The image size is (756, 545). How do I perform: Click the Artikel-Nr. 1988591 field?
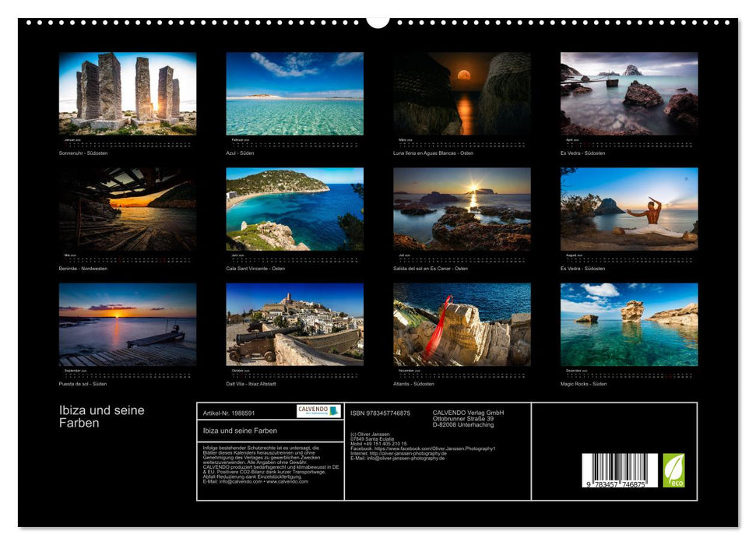[x=228, y=412]
